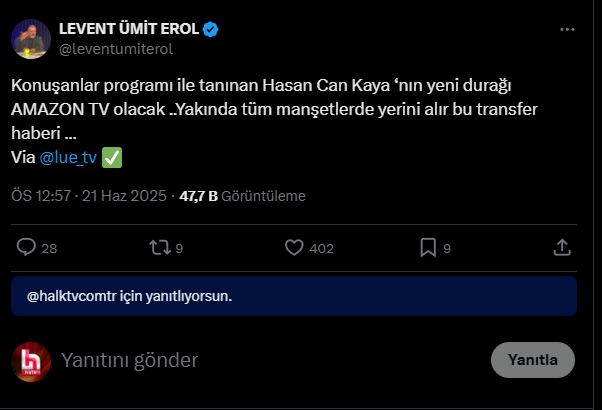The image size is (602, 410).
Task: Click the ÖS 12:57 · 21 Haz 2025 timestamp
Action: (89, 196)
